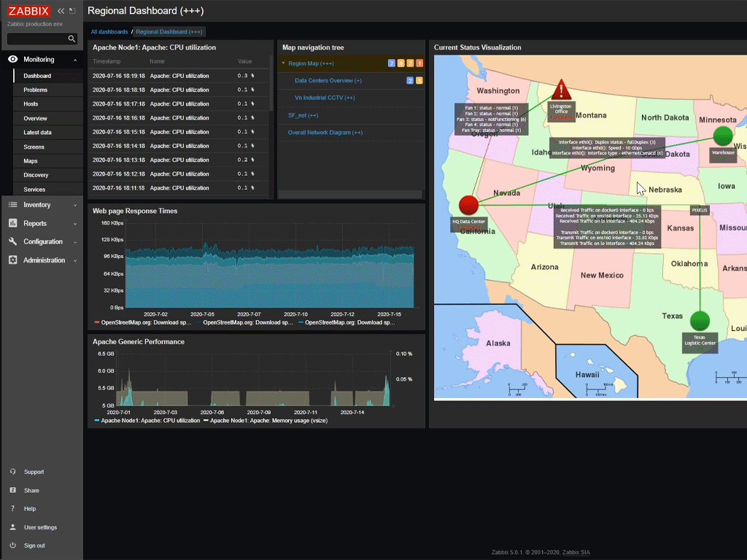This screenshot has width=747, height=560.
Task: Expand the Reports menu section
Action: pos(75,224)
